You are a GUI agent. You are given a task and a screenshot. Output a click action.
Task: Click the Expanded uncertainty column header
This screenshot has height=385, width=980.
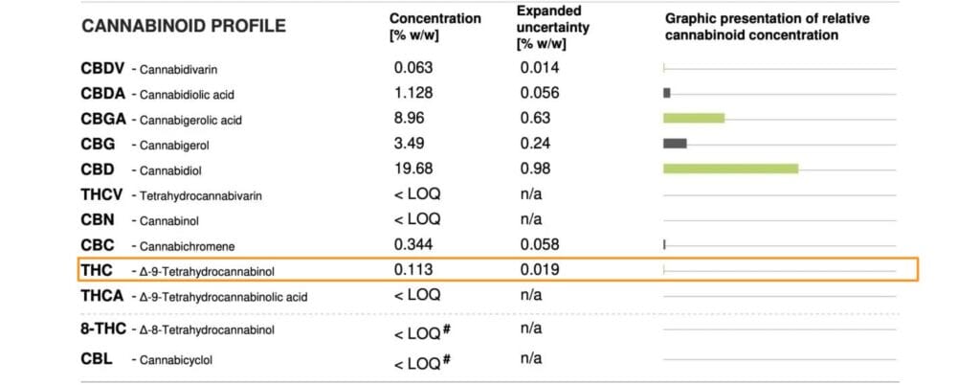point(555,29)
